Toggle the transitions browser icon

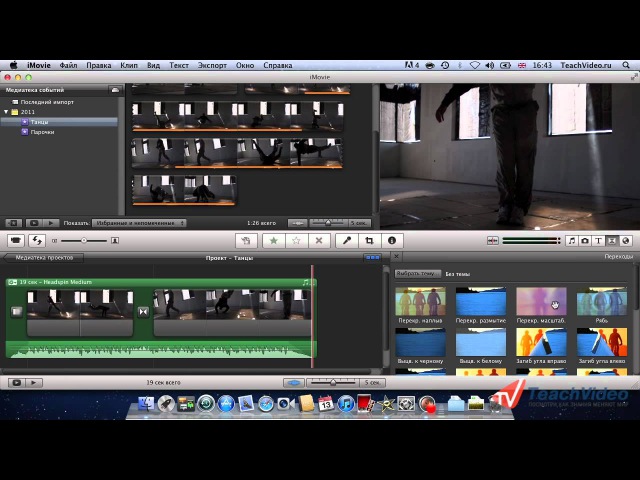612,241
